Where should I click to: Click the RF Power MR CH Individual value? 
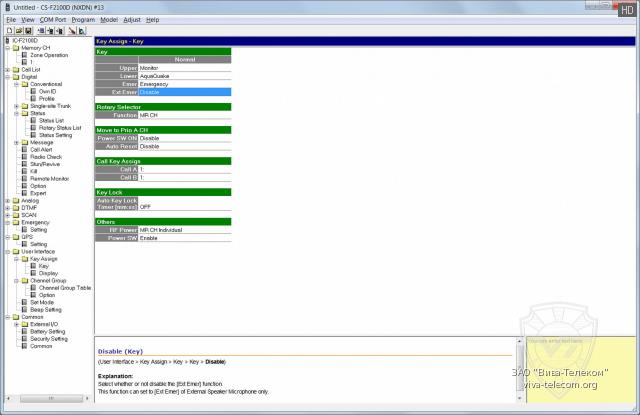tap(185, 230)
